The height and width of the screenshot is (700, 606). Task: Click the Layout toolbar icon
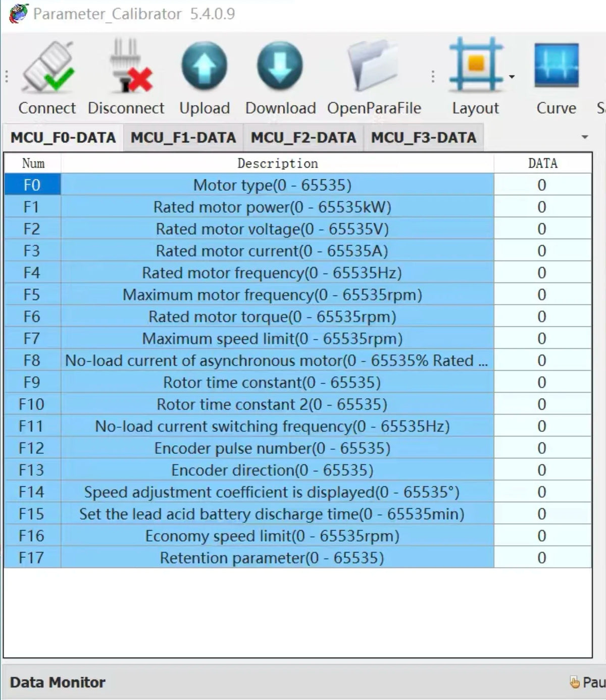coord(476,65)
